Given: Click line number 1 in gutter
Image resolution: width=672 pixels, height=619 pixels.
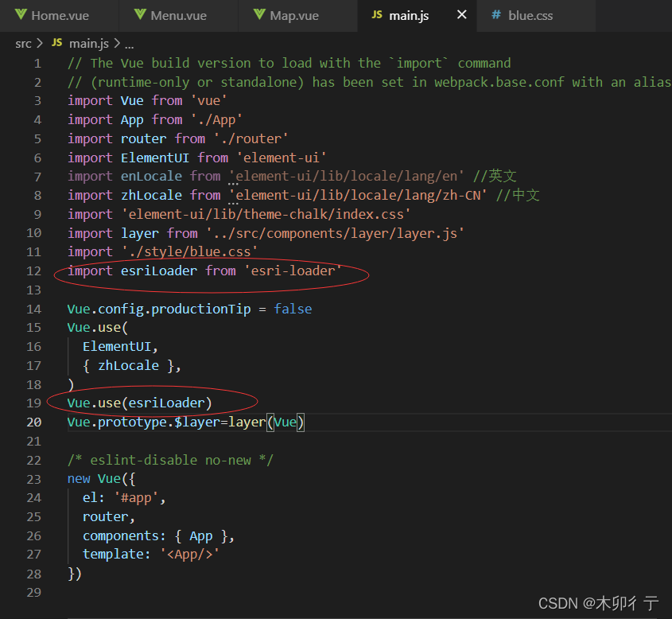Looking at the screenshot, I should tap(37, 64).
